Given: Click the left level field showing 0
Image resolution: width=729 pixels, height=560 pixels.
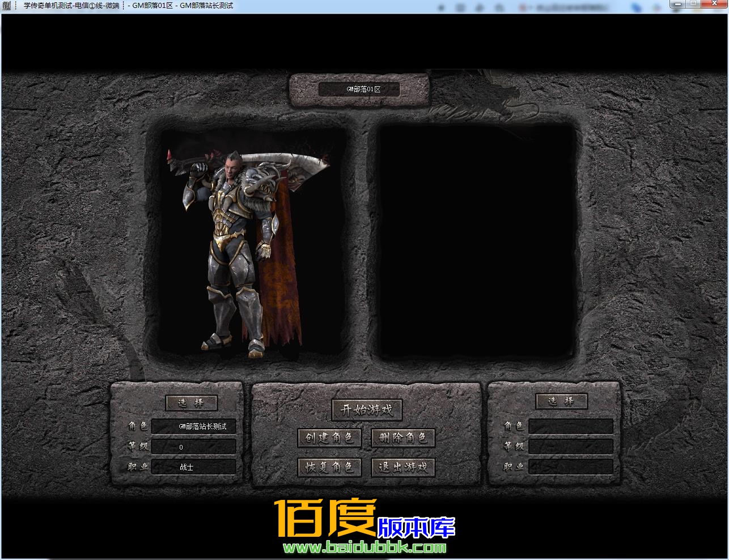Looking at the screenshot, I should coord(194,447).
